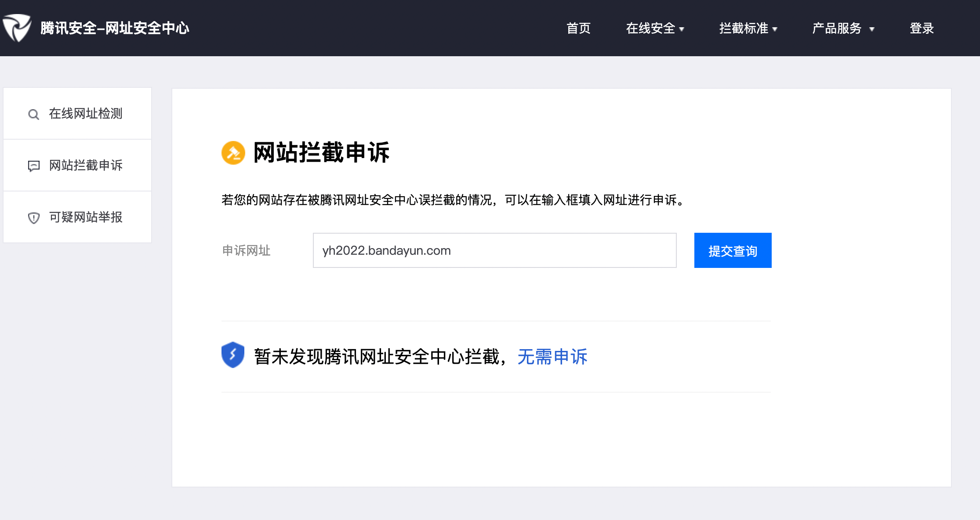This screenshot has height=520, width=980.
Task: Click the orange gavel icon by title
Action: click(x=233, y=152)
